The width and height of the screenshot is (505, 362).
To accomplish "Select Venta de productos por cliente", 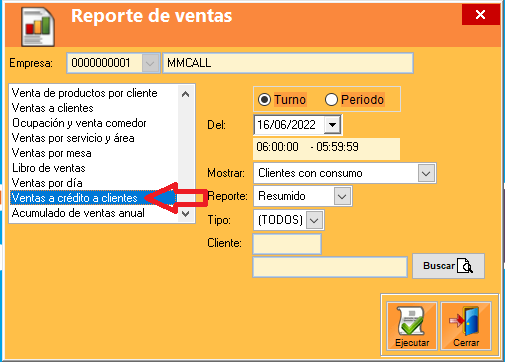I will (x=84, y=93).
